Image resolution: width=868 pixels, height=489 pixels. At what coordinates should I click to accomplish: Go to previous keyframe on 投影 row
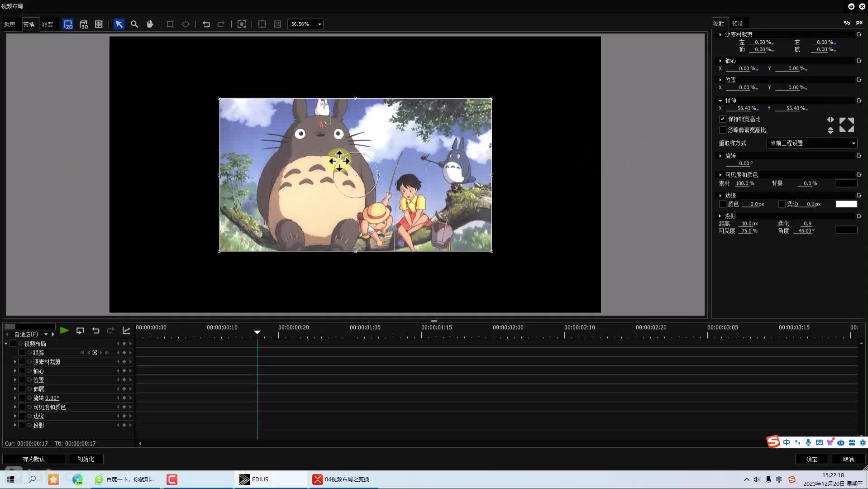coord(118,425)
